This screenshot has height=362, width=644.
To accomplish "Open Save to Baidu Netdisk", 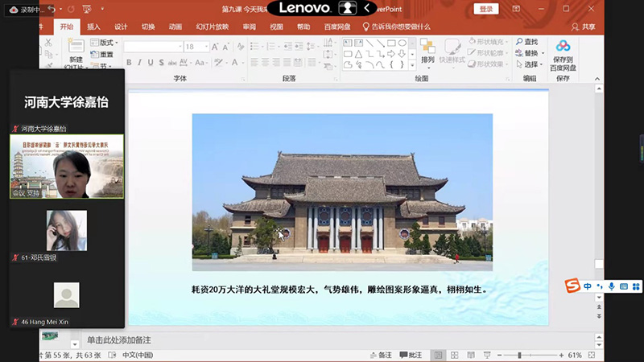I will [562, 53].
